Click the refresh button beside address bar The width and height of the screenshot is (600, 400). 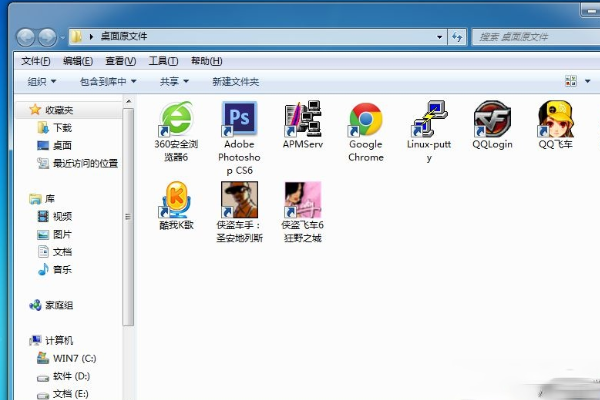click(x=457, y=37)
